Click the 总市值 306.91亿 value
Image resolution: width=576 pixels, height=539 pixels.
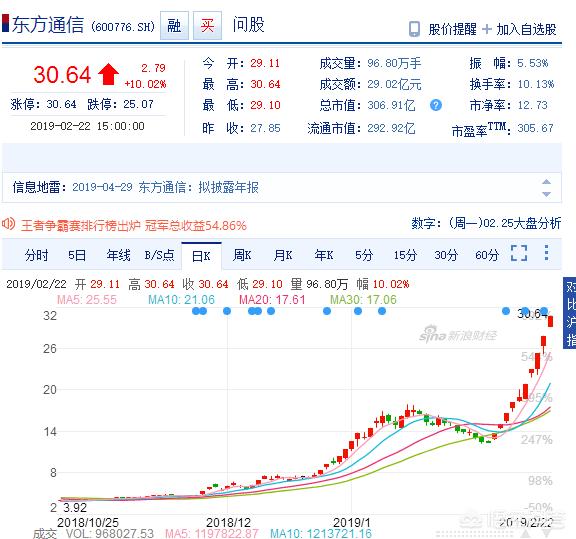[x=391, y=105]
